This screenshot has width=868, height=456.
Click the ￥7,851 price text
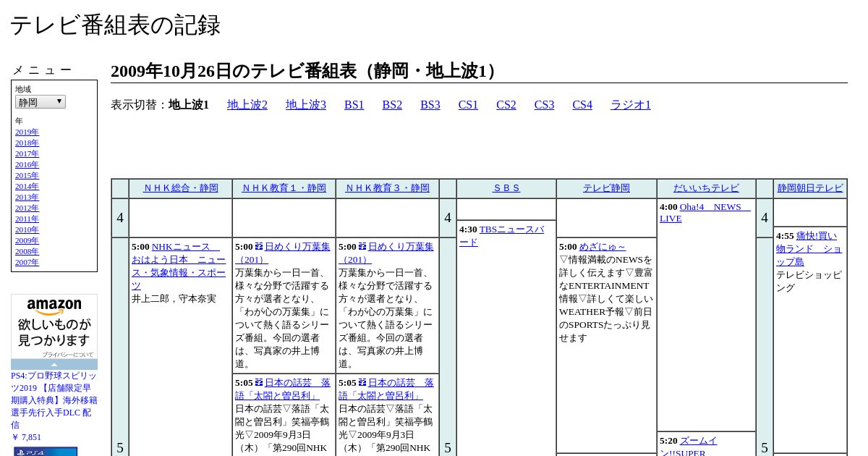pos(26,437)
